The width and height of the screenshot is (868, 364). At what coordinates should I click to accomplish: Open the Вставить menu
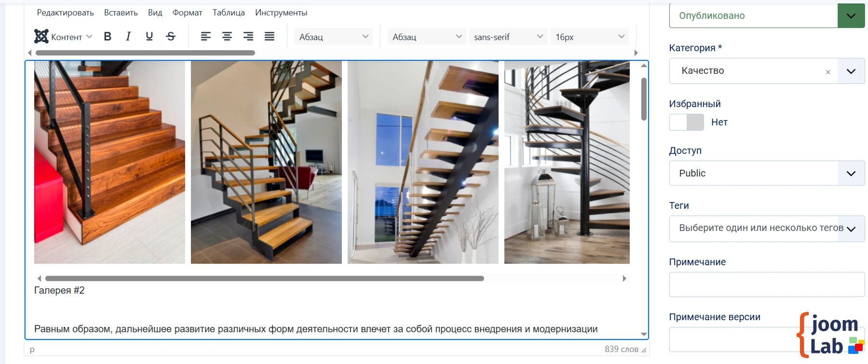(121, 13)
